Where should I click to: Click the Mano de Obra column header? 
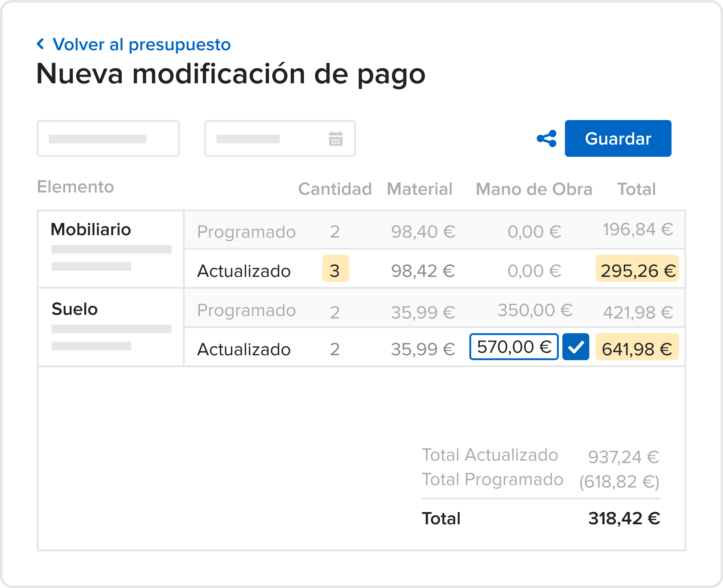[x=534, y=189]
